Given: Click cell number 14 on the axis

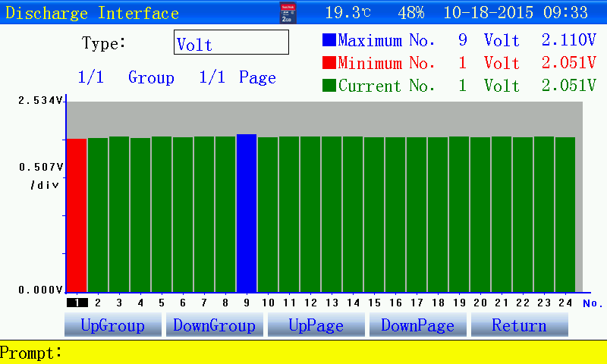Looking at the screenshot, I should pyautogui.click(x=353, y=303).
